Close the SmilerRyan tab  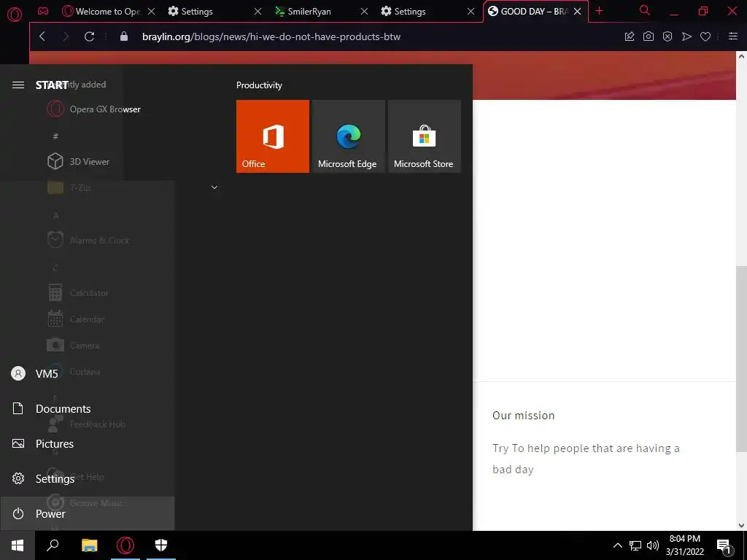pos(364,12)
